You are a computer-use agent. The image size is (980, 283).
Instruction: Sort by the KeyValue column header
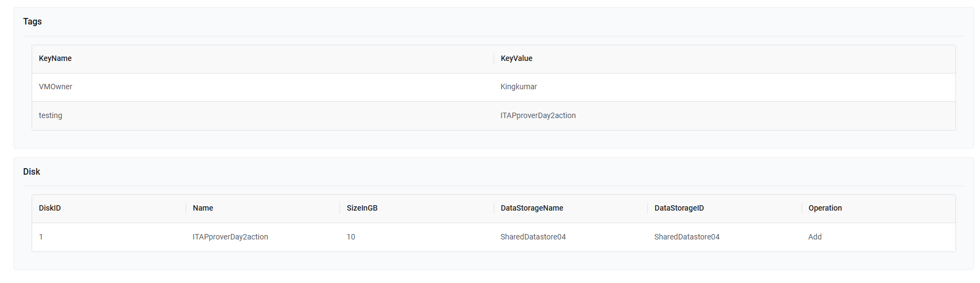point(516,59)
